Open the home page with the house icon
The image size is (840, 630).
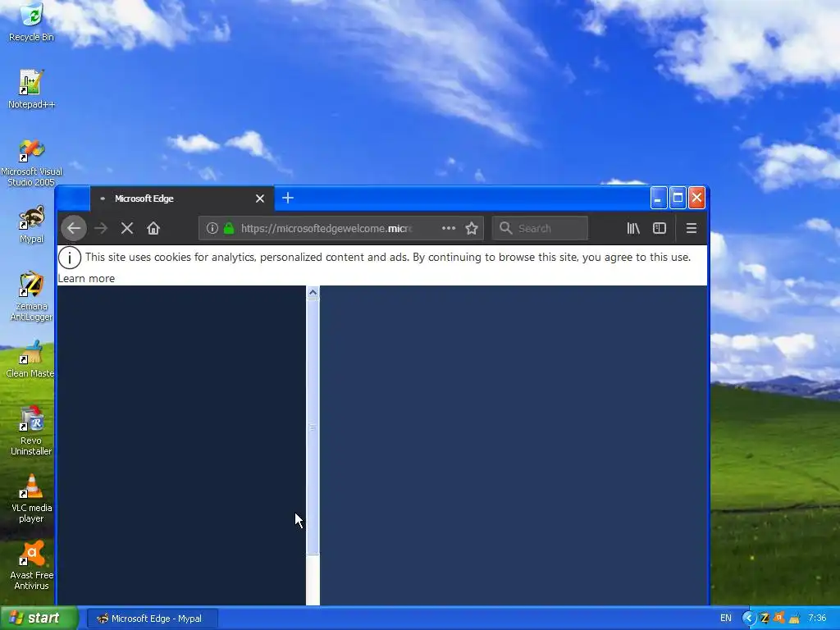click(x=153, y=228)
